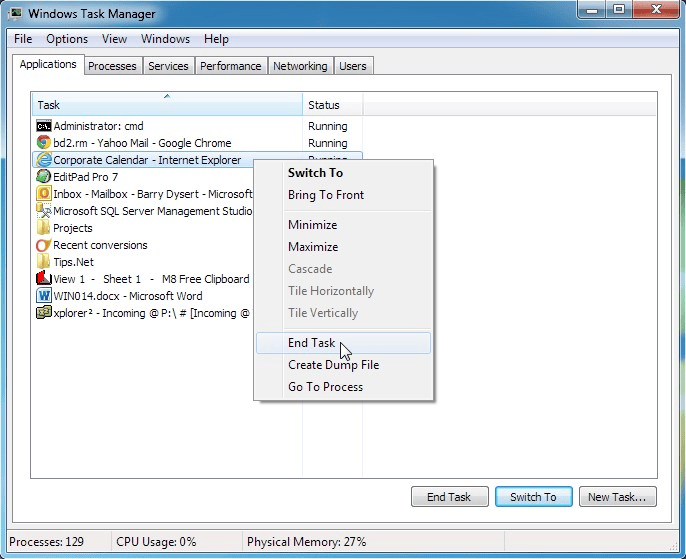Screen dimensions: 686x559
Task: Select the Administrator: cmd task row
Action: tap(197, 126)
